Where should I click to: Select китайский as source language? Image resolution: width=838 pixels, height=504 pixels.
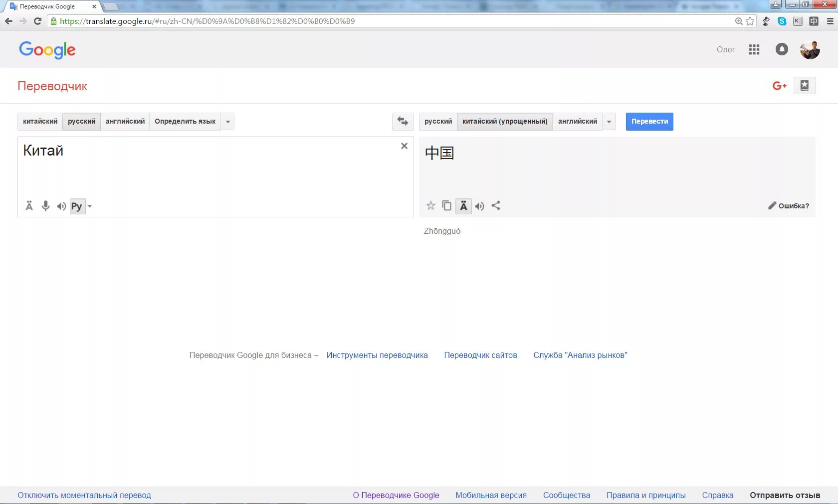[x=40, y=122]
